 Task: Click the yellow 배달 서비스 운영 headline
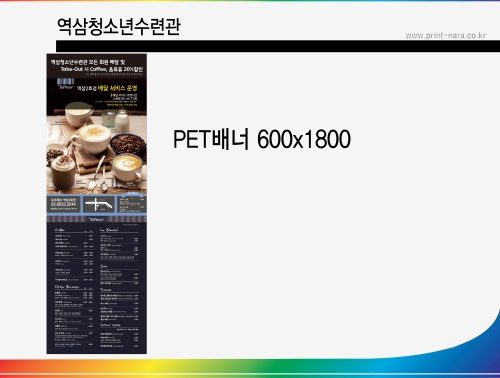point(119,88)
